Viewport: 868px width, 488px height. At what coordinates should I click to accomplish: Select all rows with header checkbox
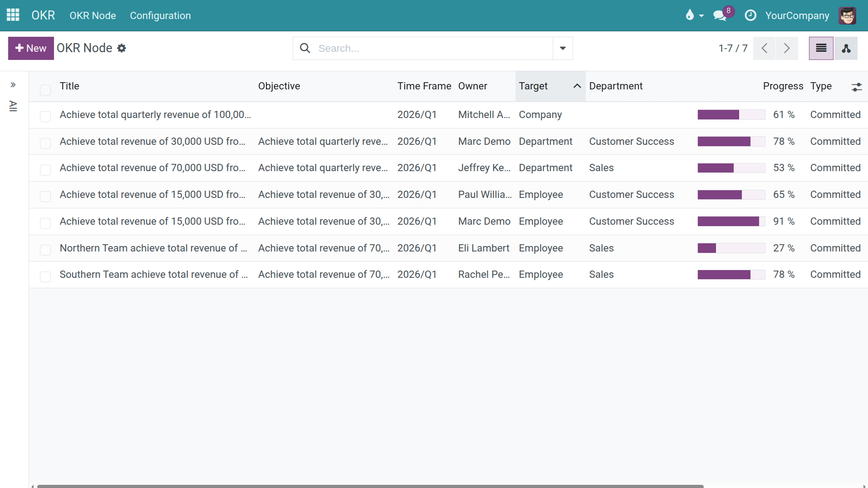point(45,90)
